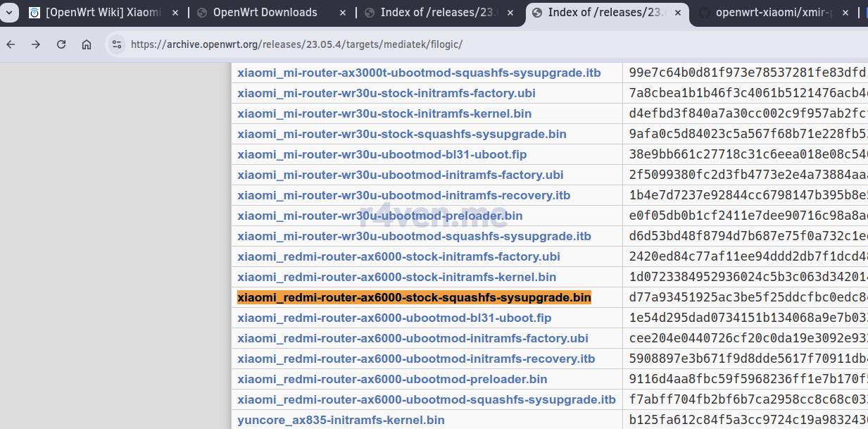Open site information icon in address bar
The height and width of the screenshot is (429, 868).
tap(117, 44)
